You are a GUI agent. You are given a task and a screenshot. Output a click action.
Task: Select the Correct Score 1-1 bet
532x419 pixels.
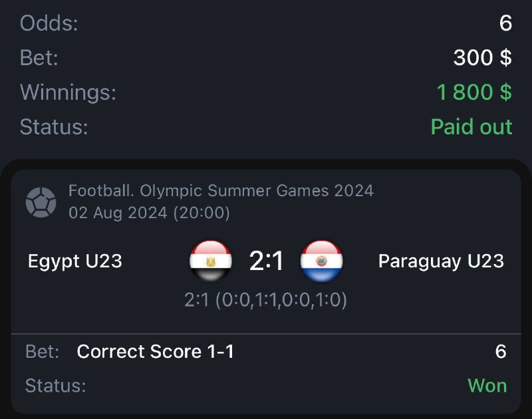(156, 351)
